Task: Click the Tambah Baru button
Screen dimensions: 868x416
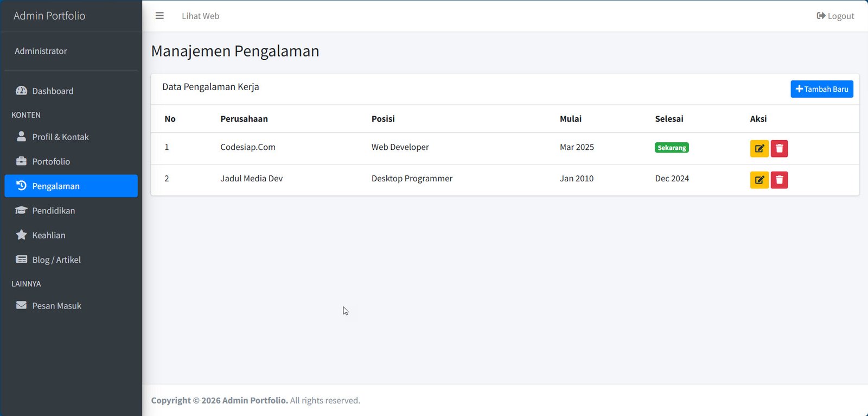Action: [821, 89]
